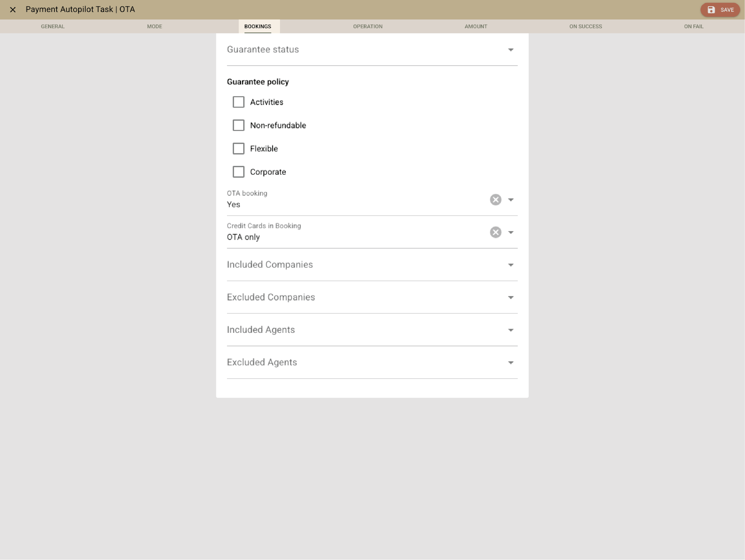Image resolution: width=745 pixels, height=560 pixels.
Task: Go to the AMOUNT tab
Action: [476, 26]
